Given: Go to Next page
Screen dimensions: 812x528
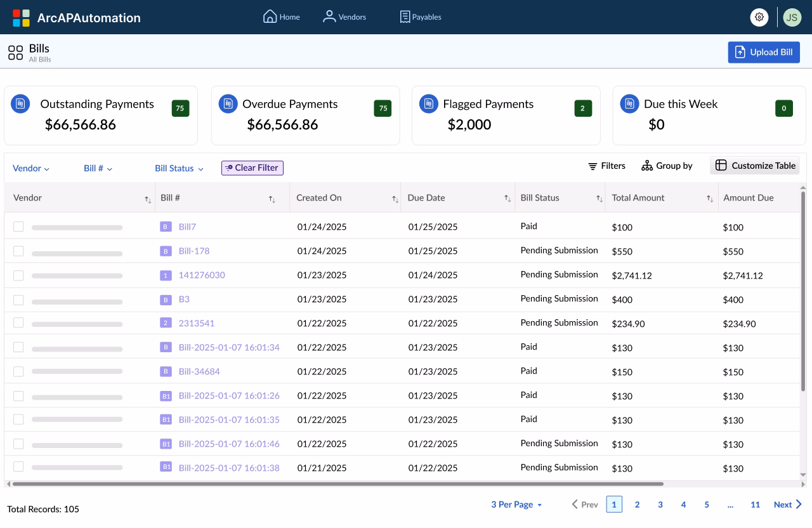Looking at the screenshot, I should coord(788,505).
